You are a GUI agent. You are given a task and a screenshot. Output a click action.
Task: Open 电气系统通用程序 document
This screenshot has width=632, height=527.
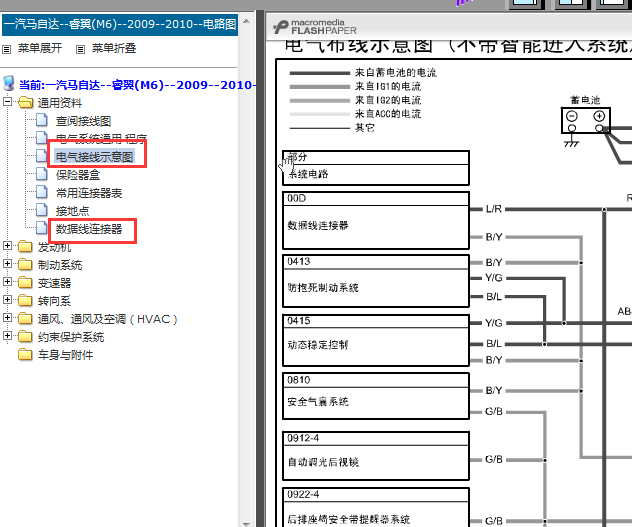[101, 139]
